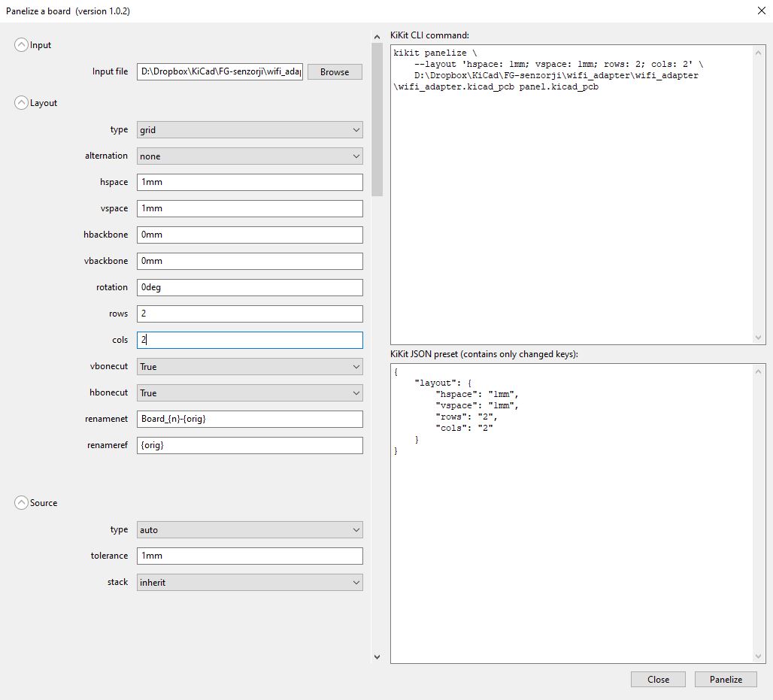This screenshot has width=773, height=700.
Task: Click the Panelize button
Action: pyautogui.click(x=726, y=679)
